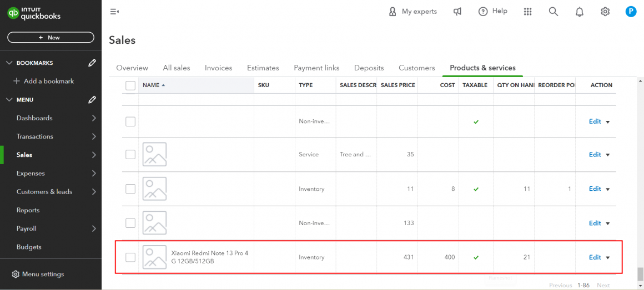Viewport: 644px width, 290px height.
Task: Open the notifications bell
Action: point(580,12)
